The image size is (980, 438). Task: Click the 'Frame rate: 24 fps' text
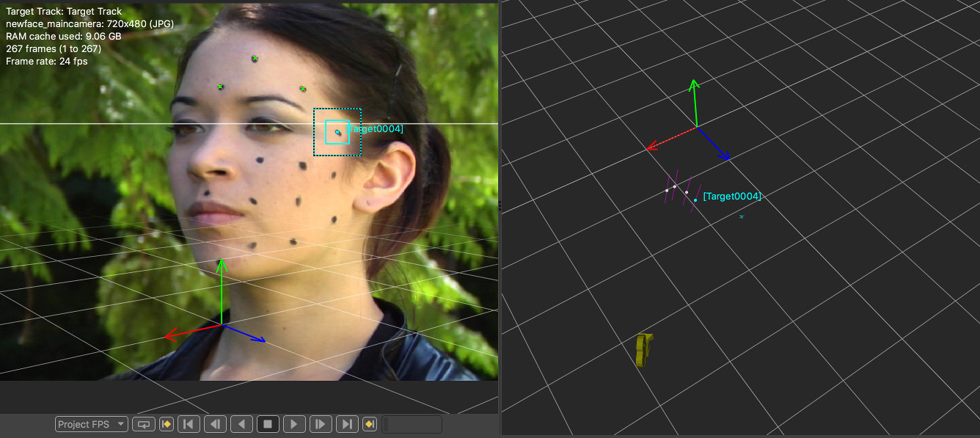(x=47, y=62)
